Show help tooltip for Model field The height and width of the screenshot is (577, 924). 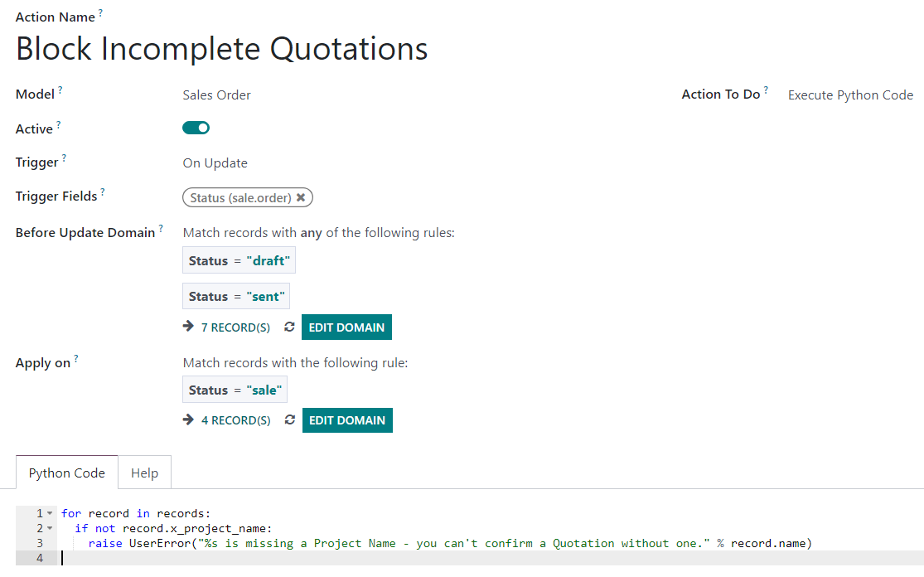(60, 90)
